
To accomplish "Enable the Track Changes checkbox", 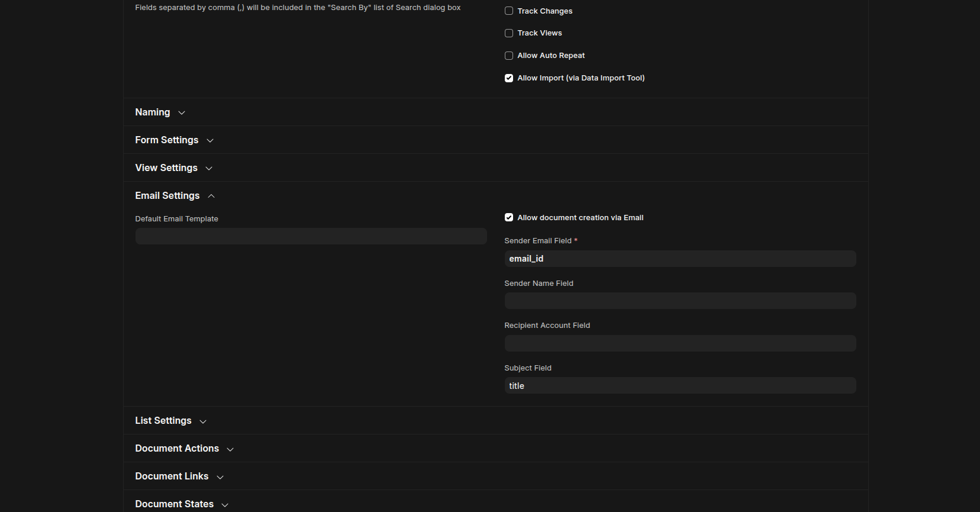I will (x=509, y=11).
